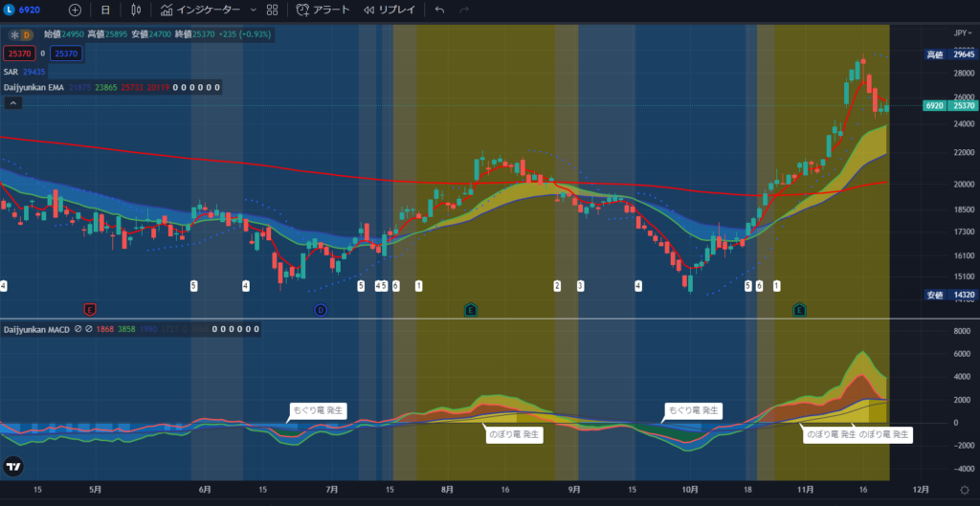Open the candlestick chart style selector

click(x=136, y=10)
